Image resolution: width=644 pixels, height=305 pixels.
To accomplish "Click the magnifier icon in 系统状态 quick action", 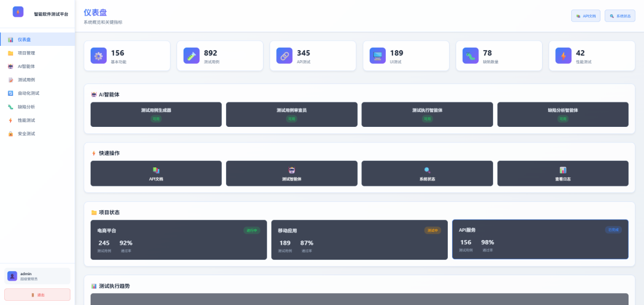I will (x=427, y=170).
